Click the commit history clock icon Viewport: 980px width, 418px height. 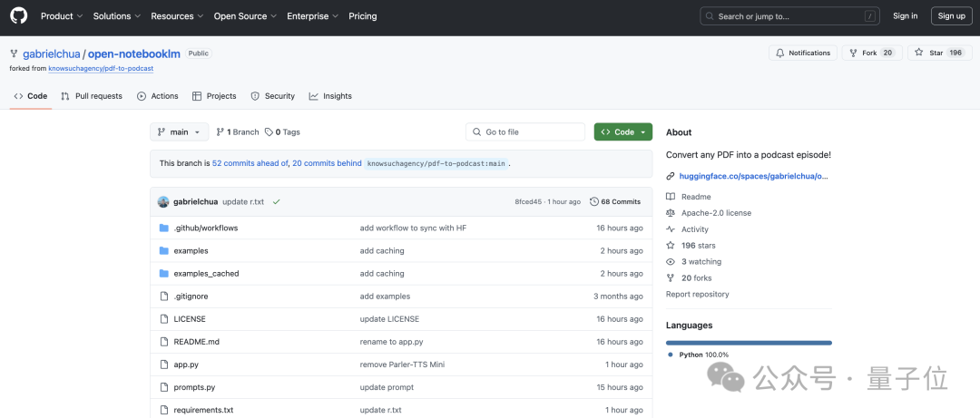click(x=593, y=201)
